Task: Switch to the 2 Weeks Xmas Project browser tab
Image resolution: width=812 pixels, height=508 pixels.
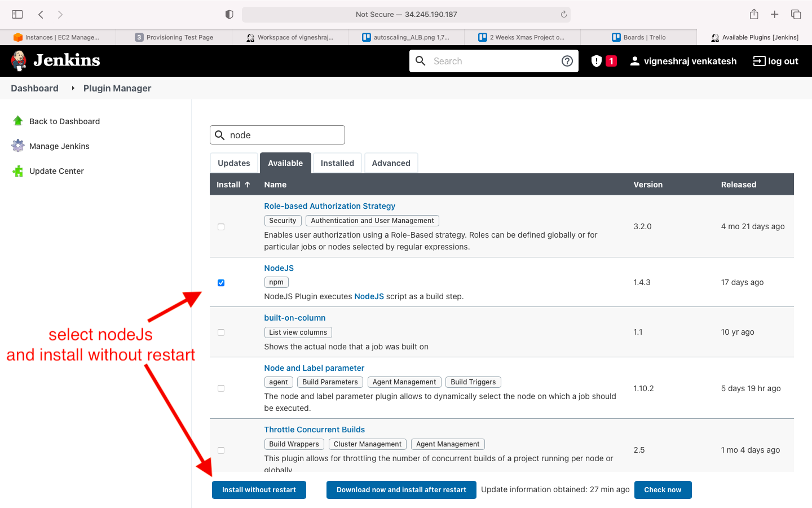Action: [522, 37]
